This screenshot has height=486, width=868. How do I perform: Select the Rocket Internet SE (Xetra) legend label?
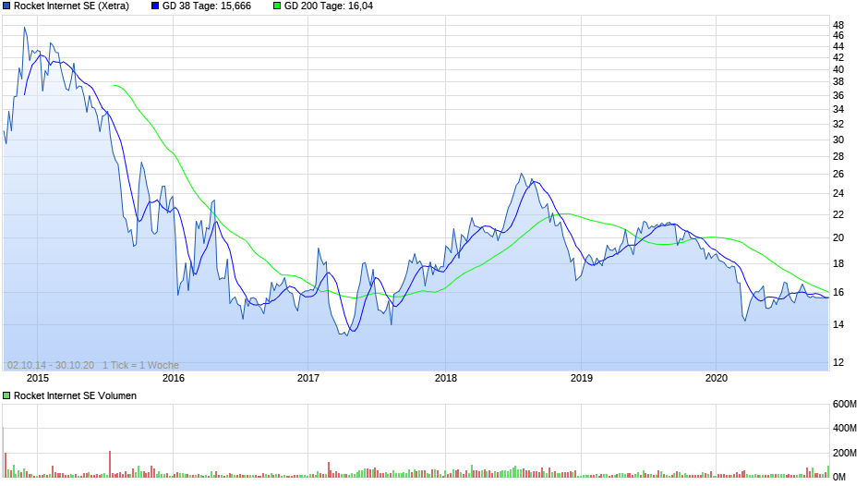(x=71, y=6)
